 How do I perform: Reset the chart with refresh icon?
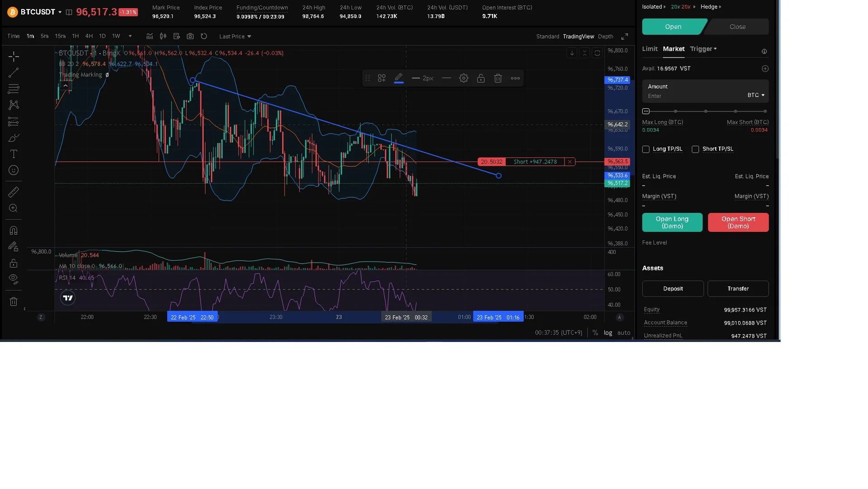pyautogui.click(x=204, y=36)
